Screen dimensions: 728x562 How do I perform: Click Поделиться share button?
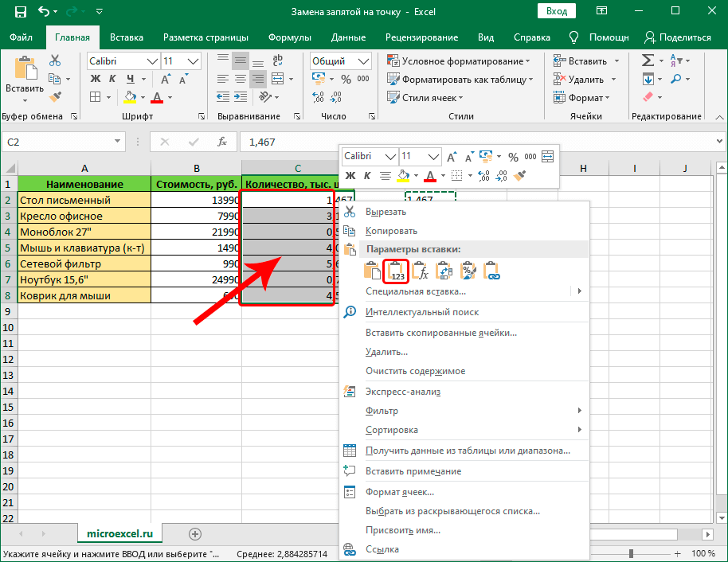(x=678, y=37)
